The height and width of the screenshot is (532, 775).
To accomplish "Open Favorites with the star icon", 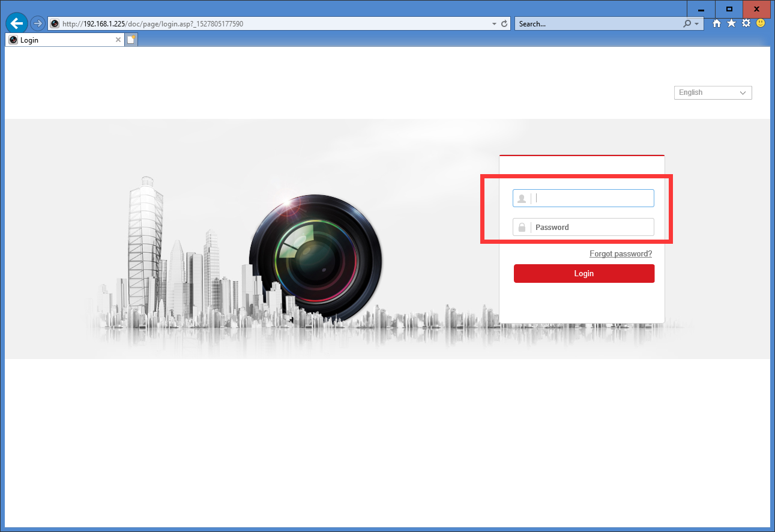I will click(x=731, y=23).
